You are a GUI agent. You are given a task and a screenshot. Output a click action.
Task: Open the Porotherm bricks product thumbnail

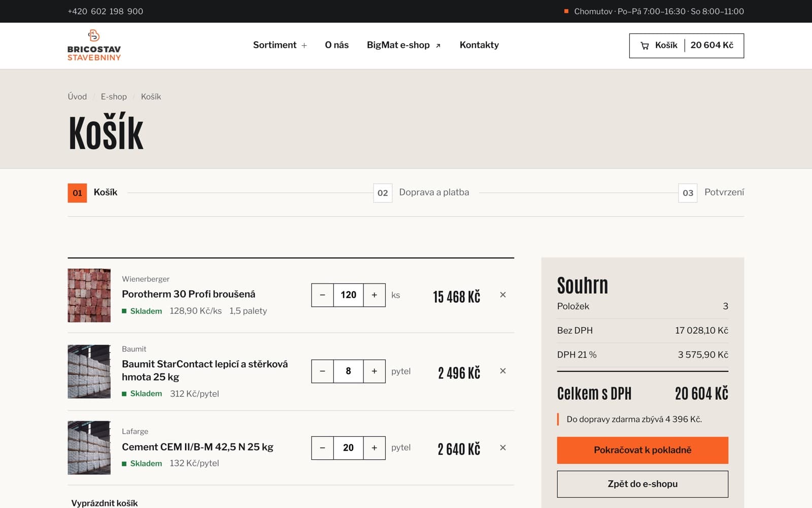89,295
